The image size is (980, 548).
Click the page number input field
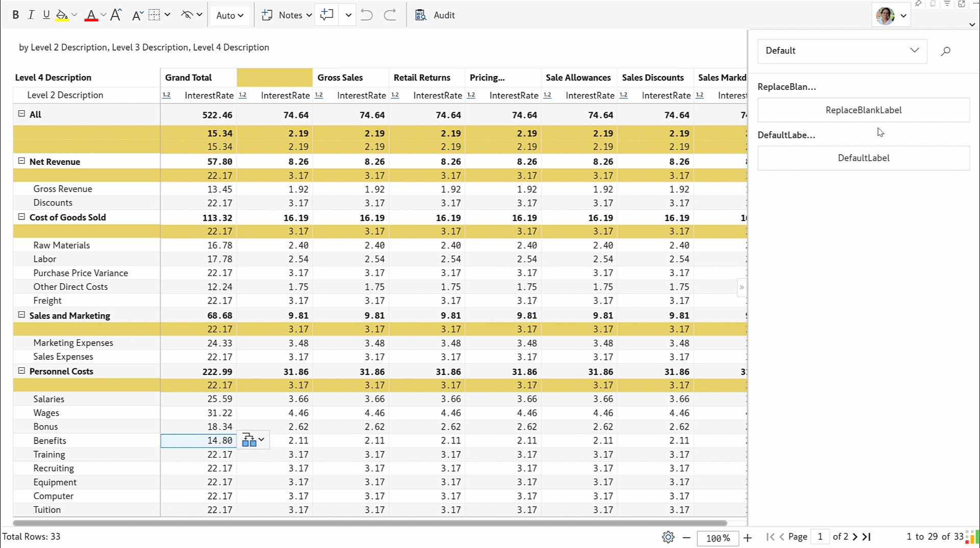[820, 537]
